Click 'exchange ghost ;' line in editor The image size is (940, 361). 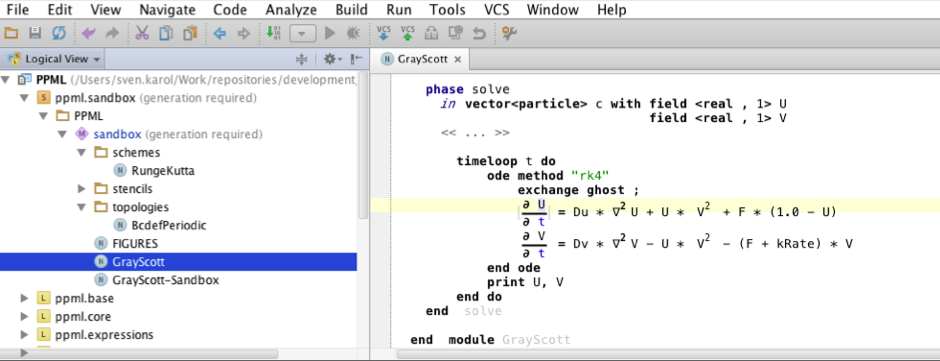pos(579,191)
